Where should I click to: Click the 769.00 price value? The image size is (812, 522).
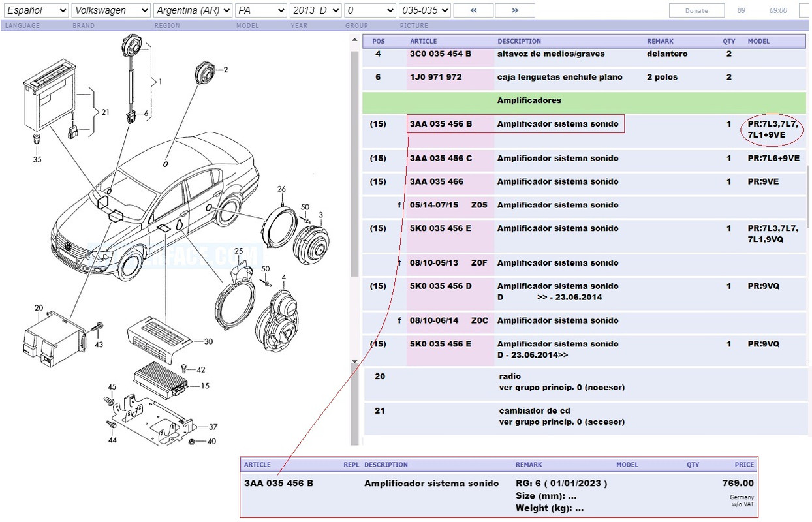coord(738,484)
